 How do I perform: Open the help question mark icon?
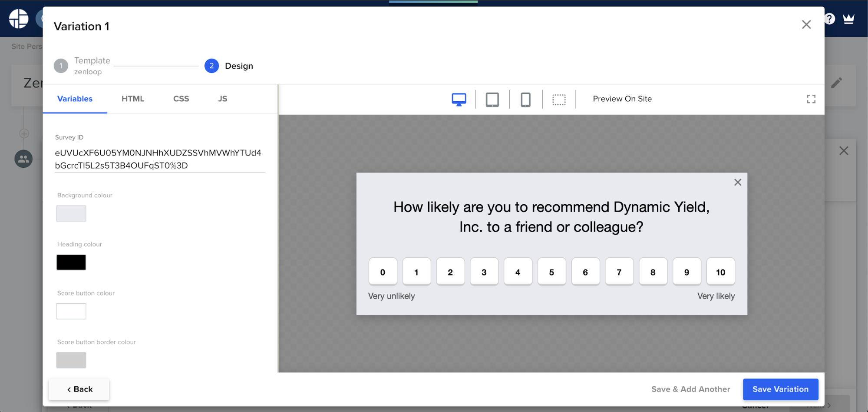(x=829, y=19)
